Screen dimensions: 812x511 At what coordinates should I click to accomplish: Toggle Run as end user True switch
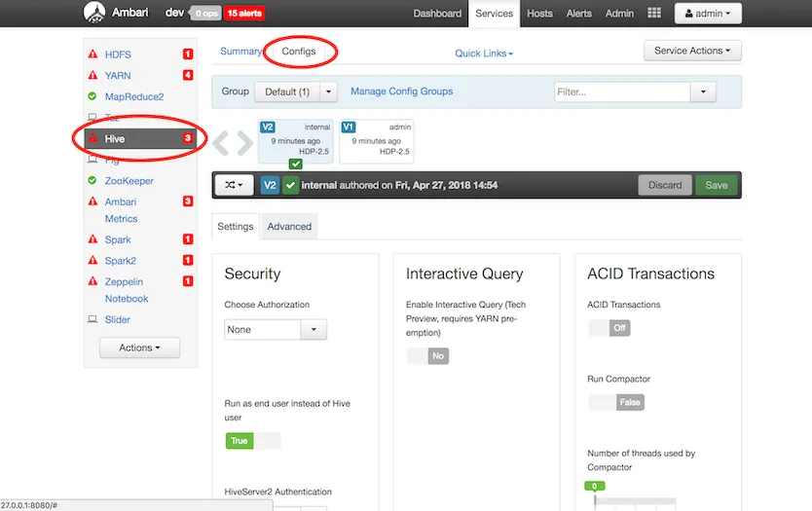(253, 441)
